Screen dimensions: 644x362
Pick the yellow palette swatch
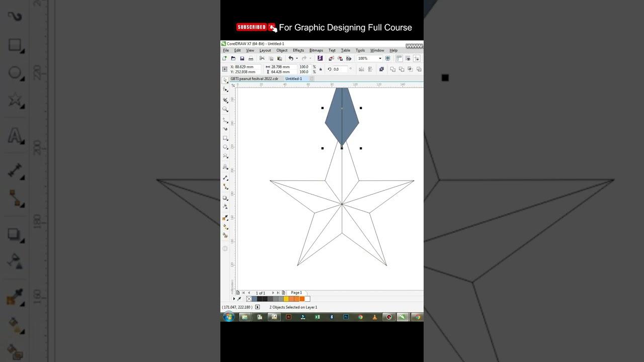(286, 299)
